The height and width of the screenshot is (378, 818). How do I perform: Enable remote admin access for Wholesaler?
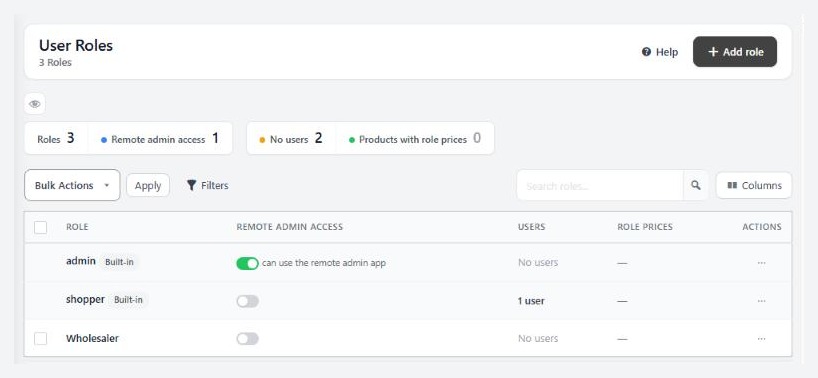[x=247, y=339]
